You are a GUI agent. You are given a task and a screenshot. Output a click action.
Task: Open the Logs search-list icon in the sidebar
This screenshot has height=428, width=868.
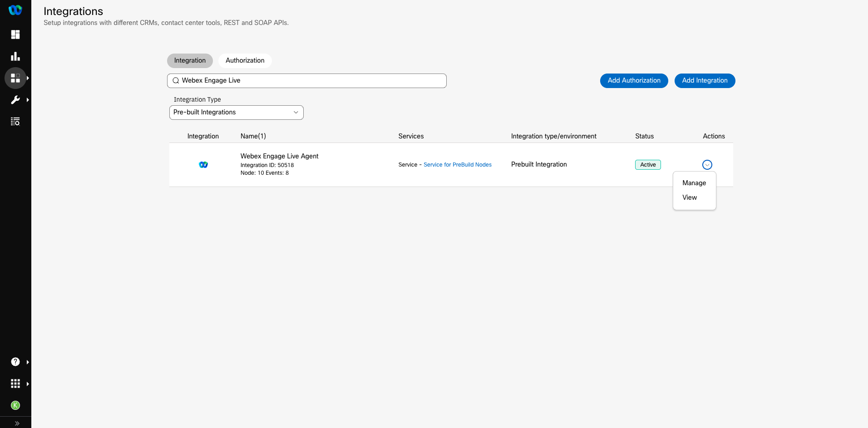pyautogui.click(x=15, y=122)
